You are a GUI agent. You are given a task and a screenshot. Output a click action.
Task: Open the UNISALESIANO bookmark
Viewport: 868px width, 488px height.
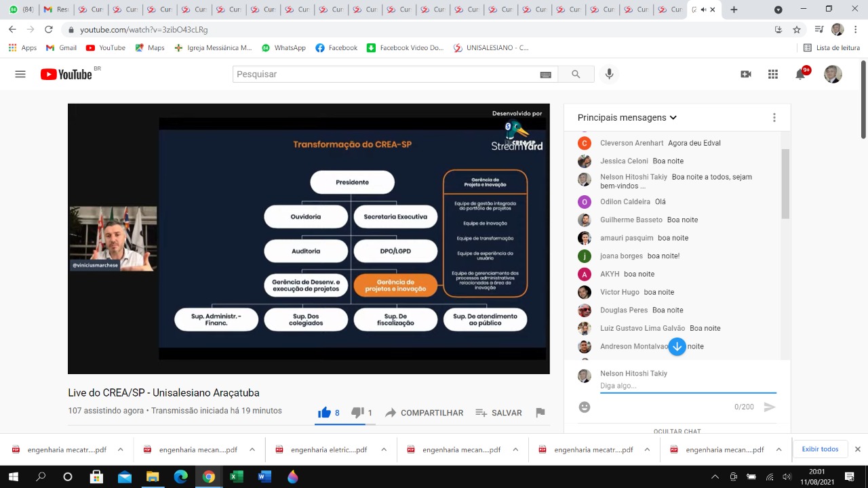tap(491, 48)
